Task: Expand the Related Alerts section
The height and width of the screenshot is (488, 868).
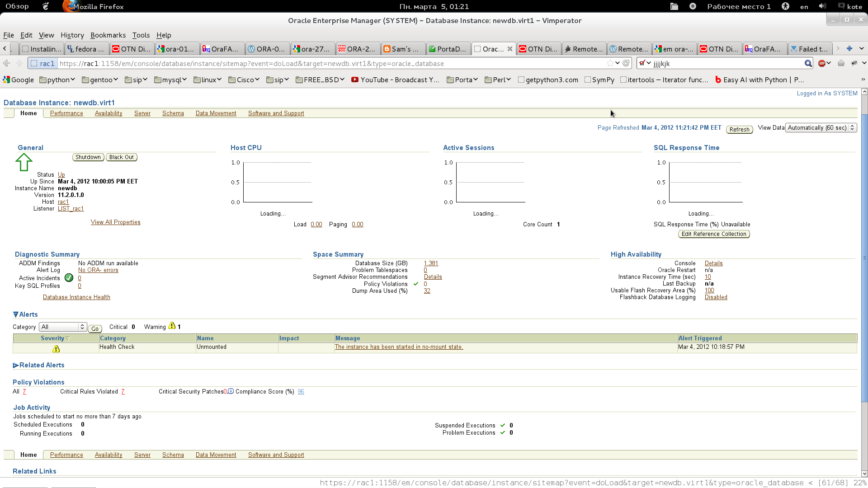Action: 16,365
